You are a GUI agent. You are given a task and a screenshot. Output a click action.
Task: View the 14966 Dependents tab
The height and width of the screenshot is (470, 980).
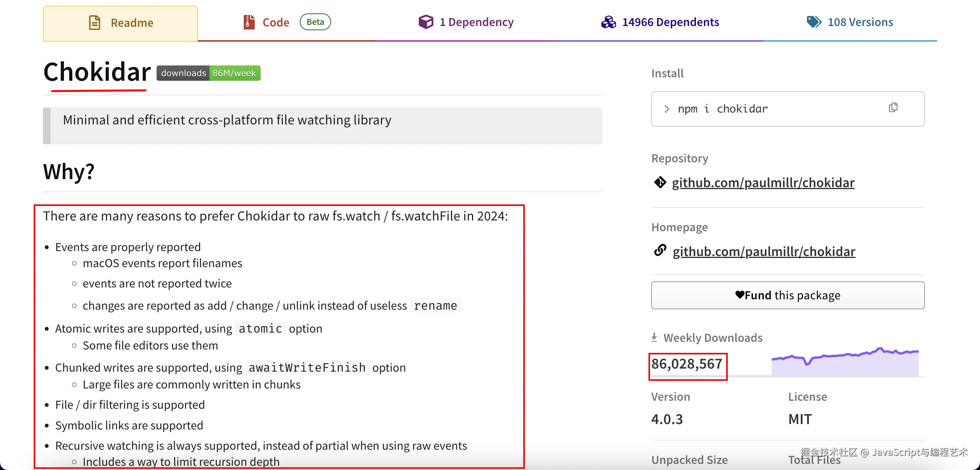coord(670,22)
